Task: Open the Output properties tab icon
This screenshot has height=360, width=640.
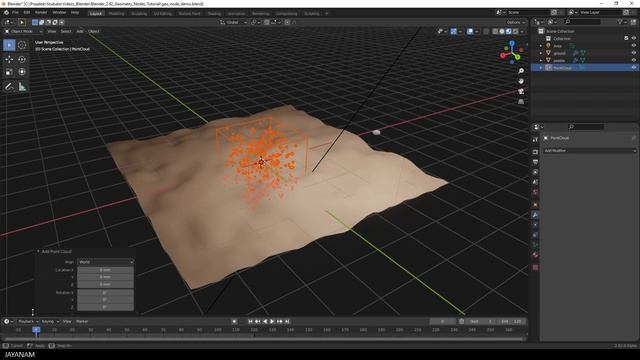Action: click(x=535, y=162)
